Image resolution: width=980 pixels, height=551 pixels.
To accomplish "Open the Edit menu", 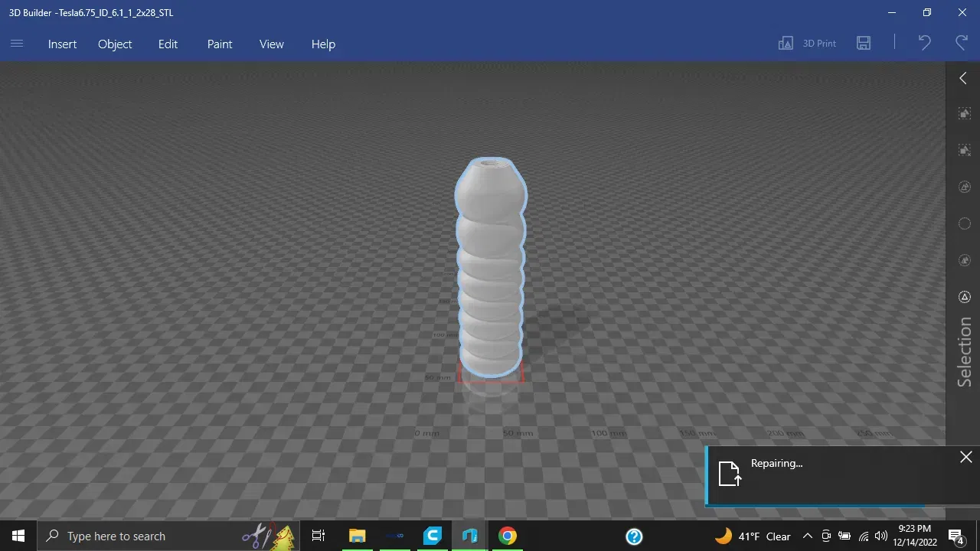I will tap(168, 44).
